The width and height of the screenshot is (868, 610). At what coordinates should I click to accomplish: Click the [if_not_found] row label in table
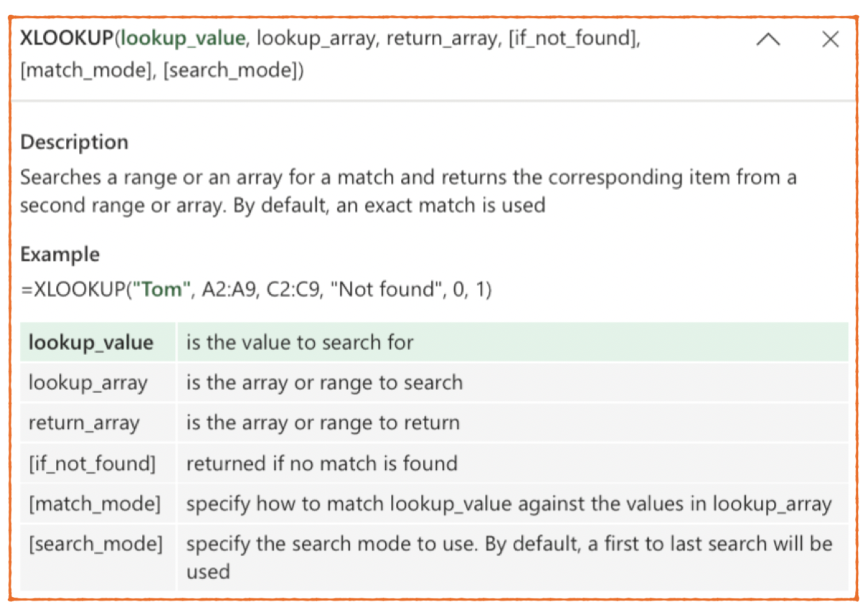click(x=92, y=463)
